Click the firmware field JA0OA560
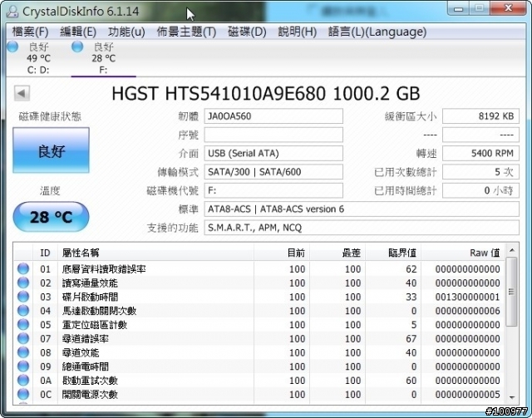The image size is (532, 418). point(273,116)
